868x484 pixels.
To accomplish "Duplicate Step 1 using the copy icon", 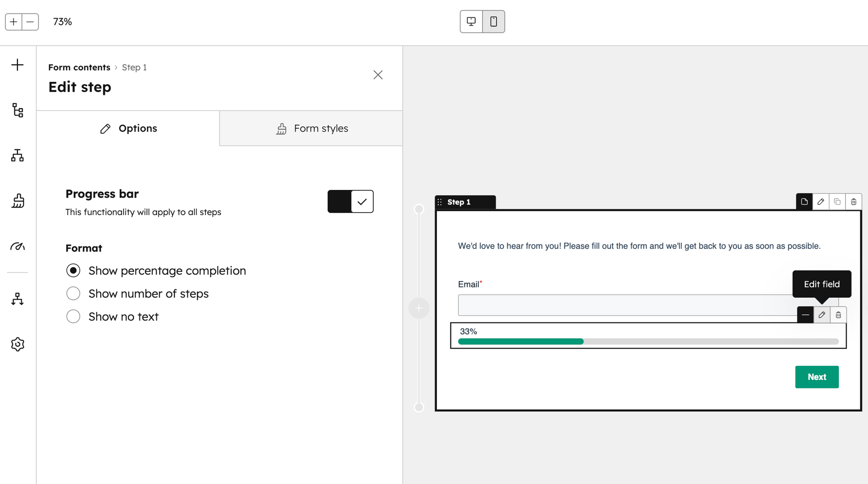I will [837, 202].
